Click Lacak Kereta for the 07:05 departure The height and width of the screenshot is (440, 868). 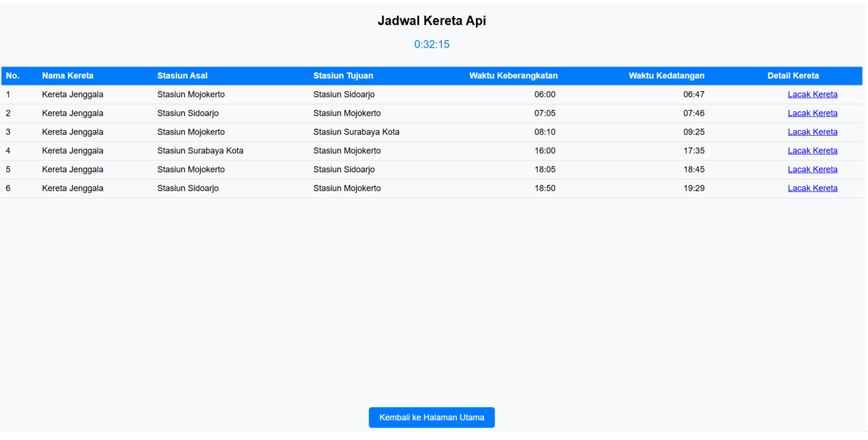812,114
